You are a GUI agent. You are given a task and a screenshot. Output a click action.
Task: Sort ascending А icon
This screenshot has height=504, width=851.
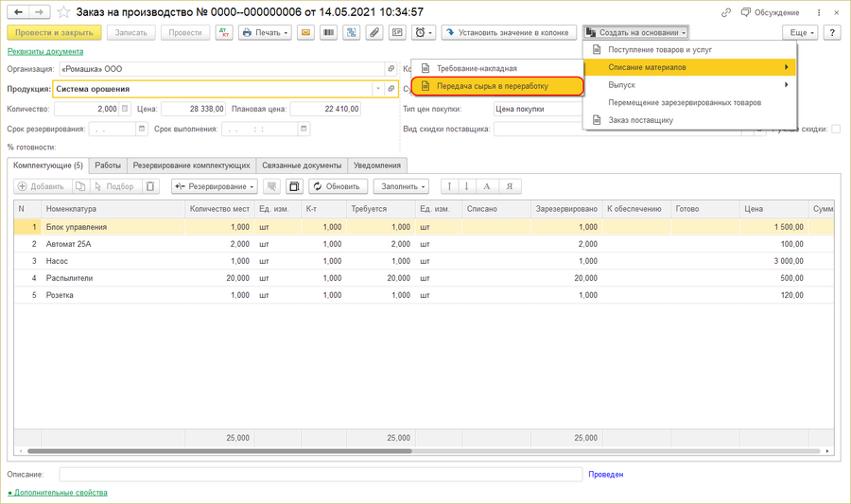(x=487, y=186)
